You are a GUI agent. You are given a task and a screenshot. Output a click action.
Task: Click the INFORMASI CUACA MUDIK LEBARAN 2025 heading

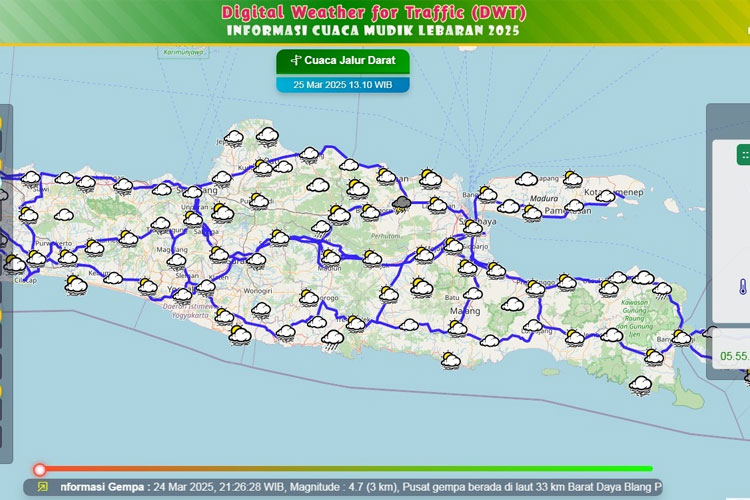point(373,31)
